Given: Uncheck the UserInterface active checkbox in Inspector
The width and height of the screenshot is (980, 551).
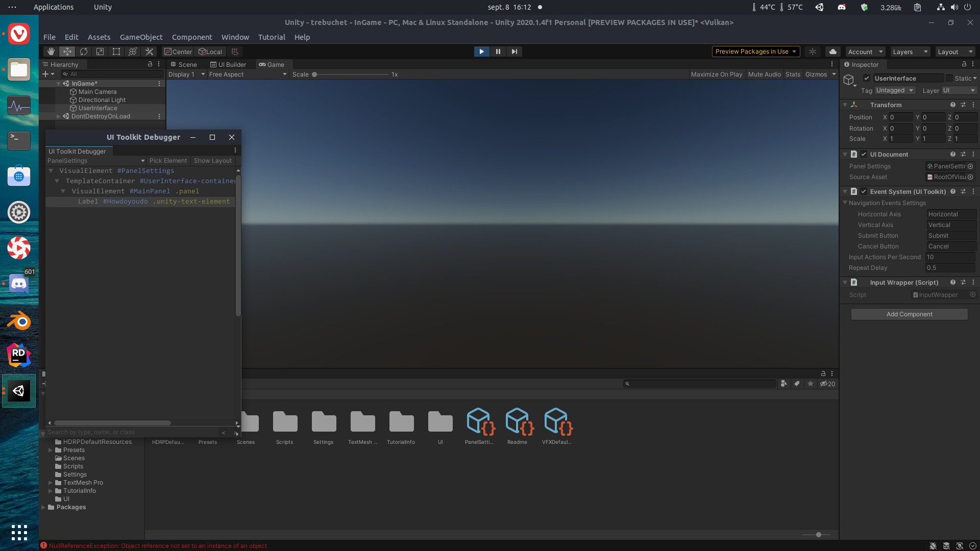Looking at the screenshot, I should [866, 78].
